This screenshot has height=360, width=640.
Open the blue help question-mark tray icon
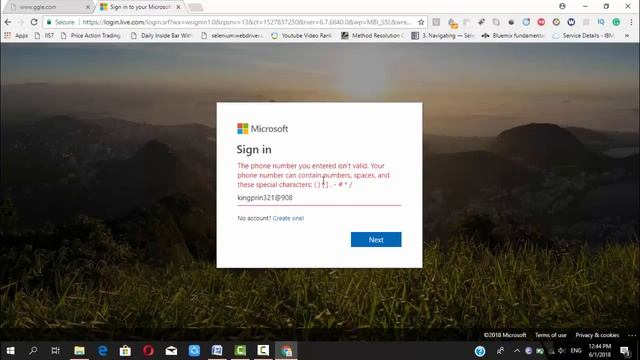click(x=480, y=351)
